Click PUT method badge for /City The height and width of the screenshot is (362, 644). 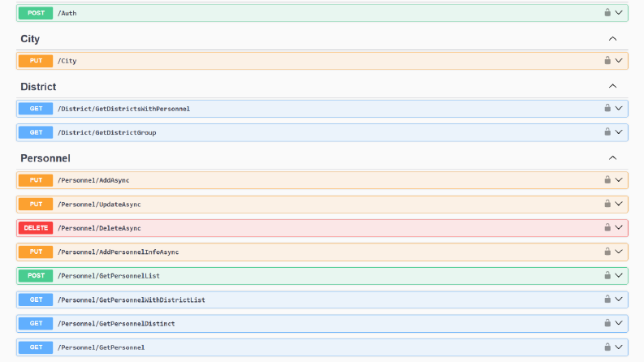[x=36, y=61]
